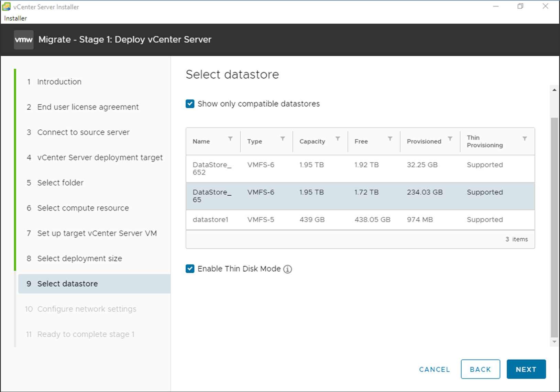Click the scrollbar up arrow
This screenshot has height=392, width=560.
coord(554,90)
